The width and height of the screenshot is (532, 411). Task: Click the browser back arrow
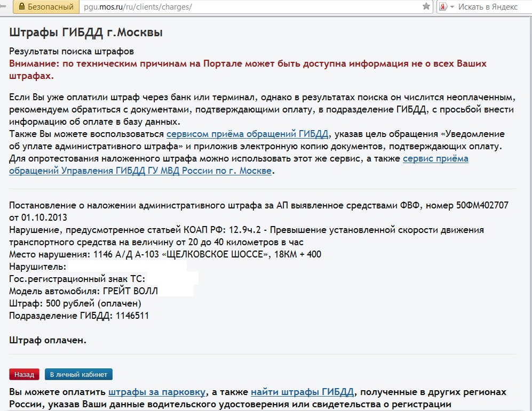(3, 7)
